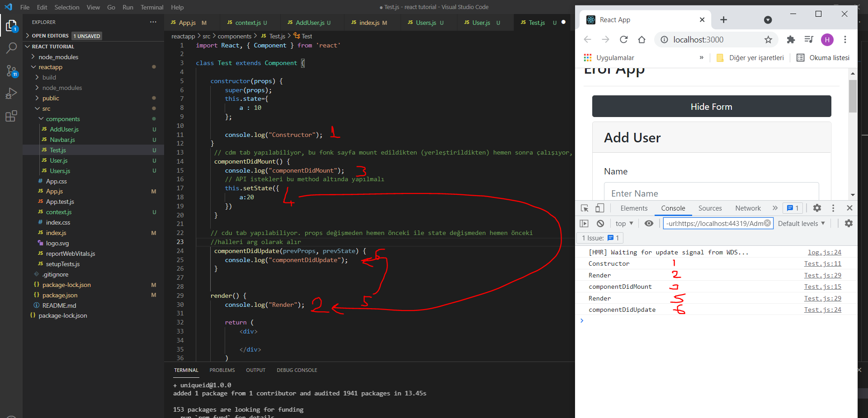Expand the build folder
This screenshot has width=868, height=418.
coord(49,77)
